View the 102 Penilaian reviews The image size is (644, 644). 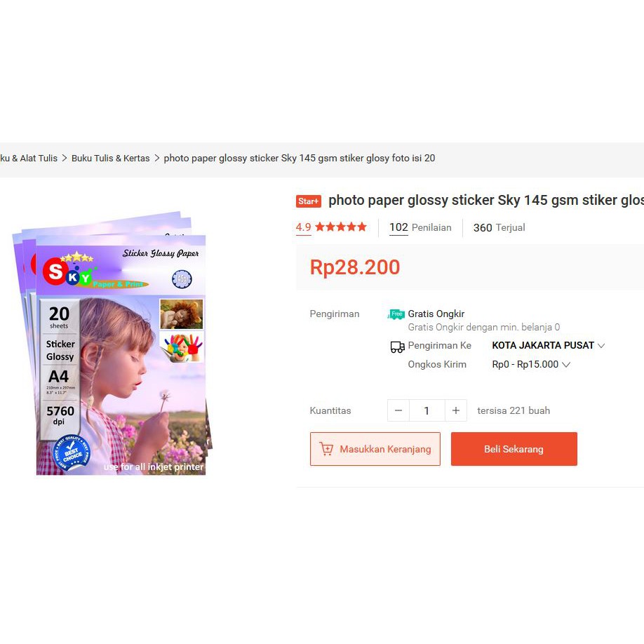click(420, 227)
